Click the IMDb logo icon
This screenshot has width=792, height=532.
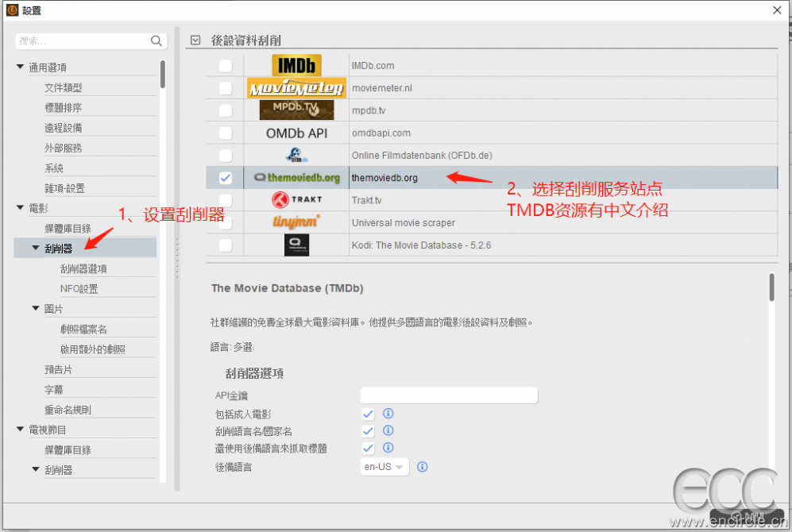click(296, 65)
